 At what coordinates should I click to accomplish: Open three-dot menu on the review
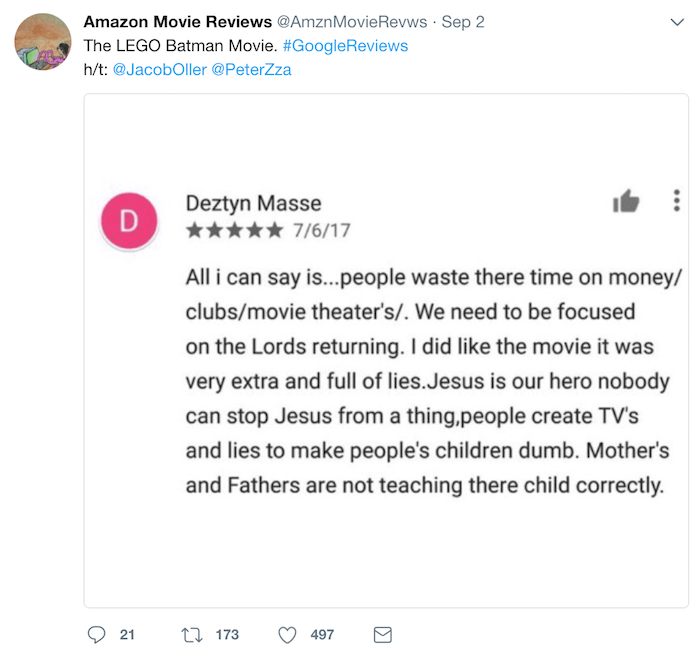click(676, 200)
